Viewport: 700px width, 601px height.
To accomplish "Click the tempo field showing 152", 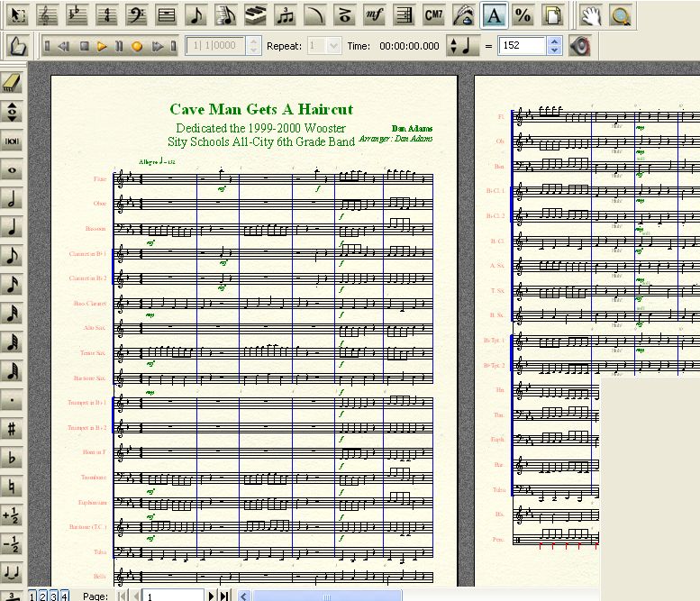I will pos(523,46).
